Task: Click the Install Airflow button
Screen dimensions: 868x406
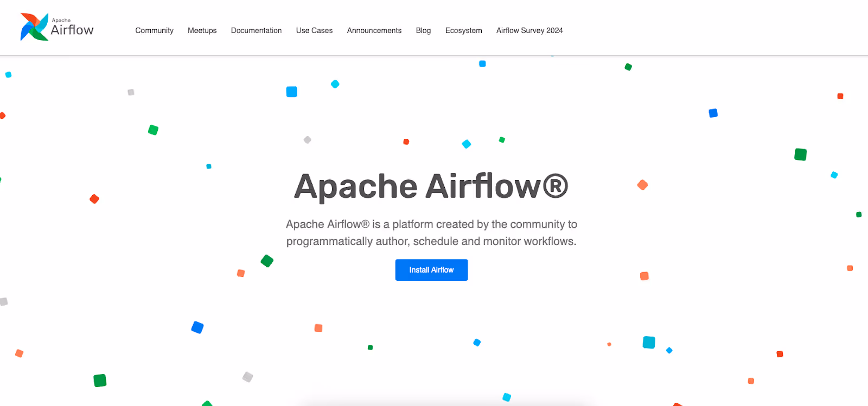Action: pos(431,270)
